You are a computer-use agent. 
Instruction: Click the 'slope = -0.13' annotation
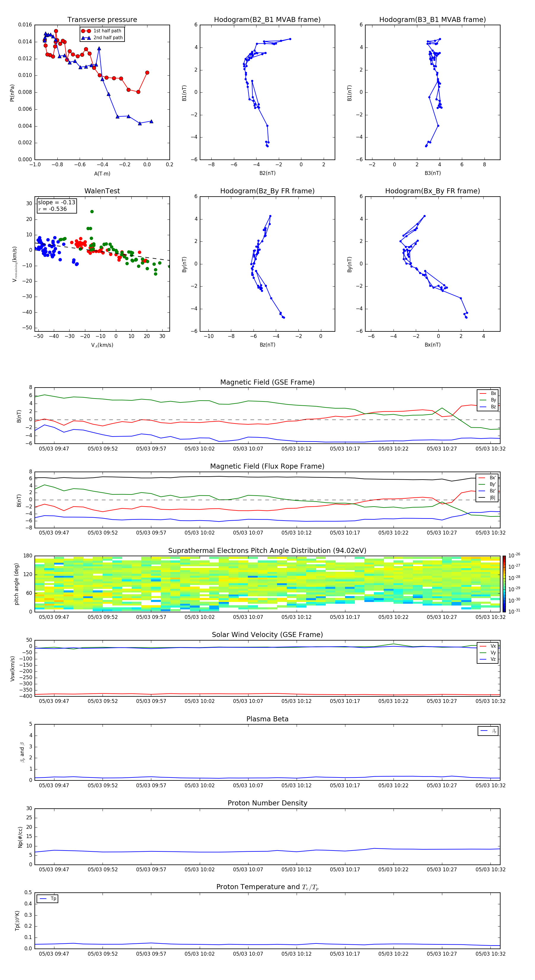point(57,203)
